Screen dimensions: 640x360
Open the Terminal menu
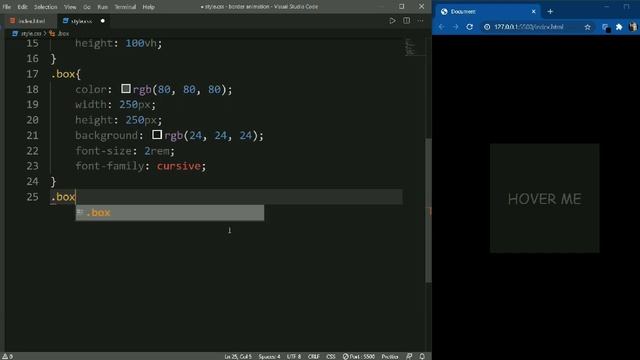coord(125,7)
